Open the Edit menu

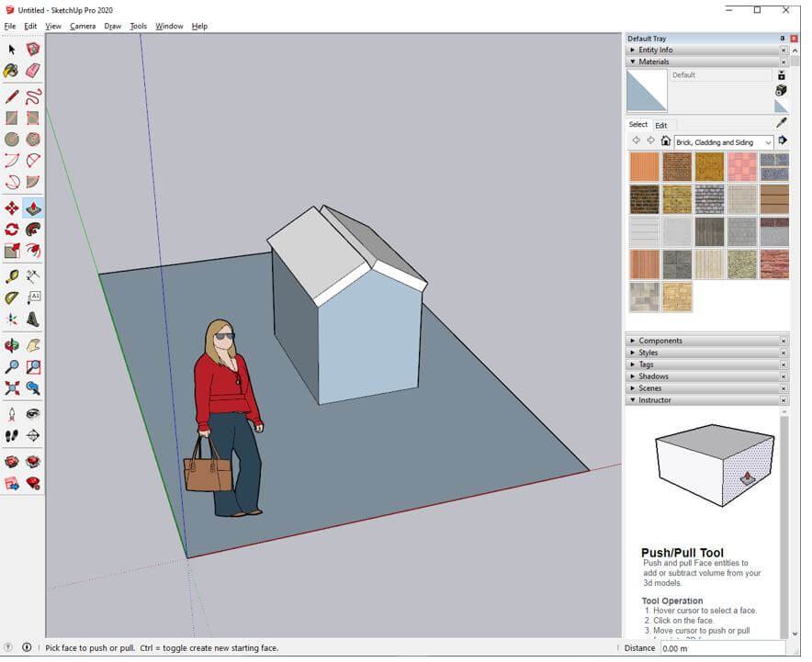(x=30, y=26)
